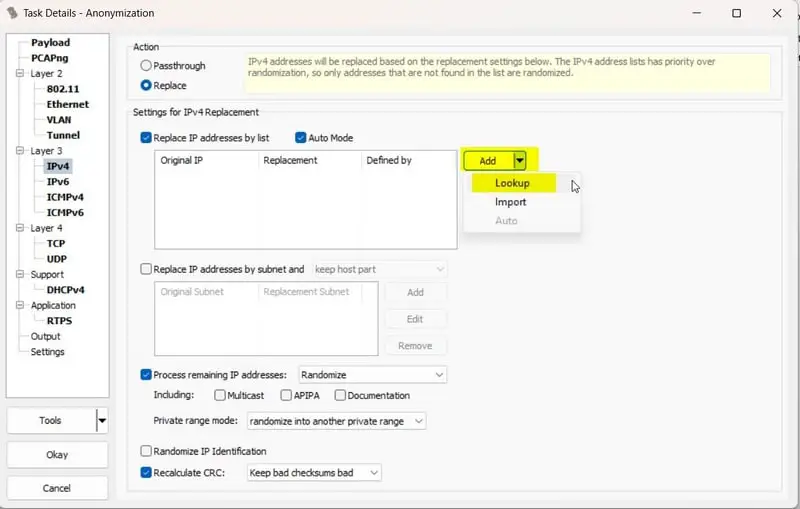This screenshot has width=800, height=509.
Task: Open the Randomize dropdown
Action: (372, 375)
